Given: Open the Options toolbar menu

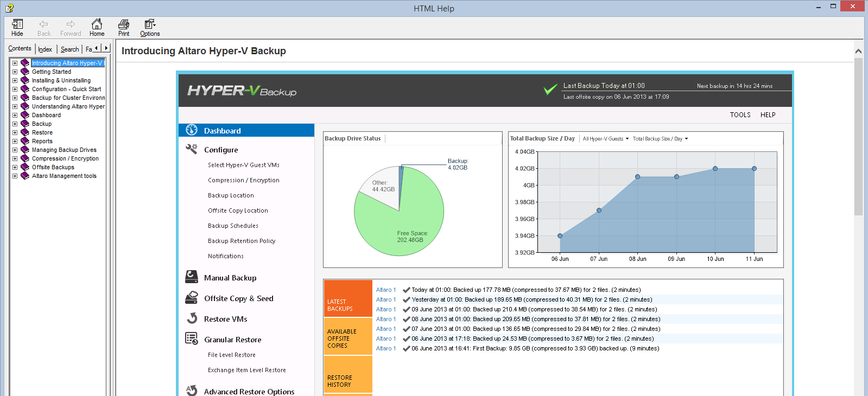Looking at the screenshot, I should click(x=150, y=28).
